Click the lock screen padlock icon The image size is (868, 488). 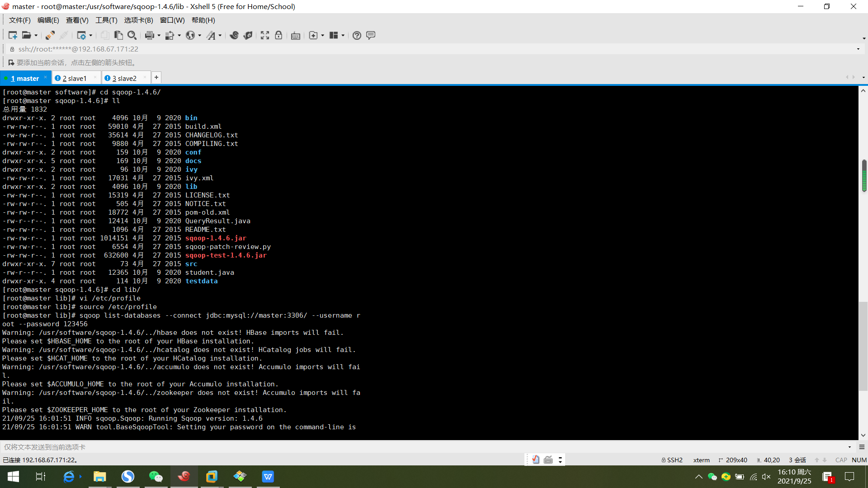coord(278,35)
